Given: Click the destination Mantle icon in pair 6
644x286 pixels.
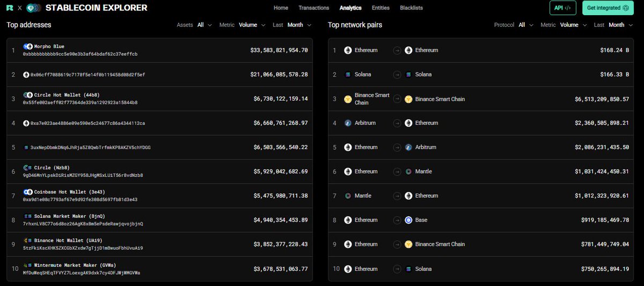Looking at the screenshot, I should tap(408, 171).
